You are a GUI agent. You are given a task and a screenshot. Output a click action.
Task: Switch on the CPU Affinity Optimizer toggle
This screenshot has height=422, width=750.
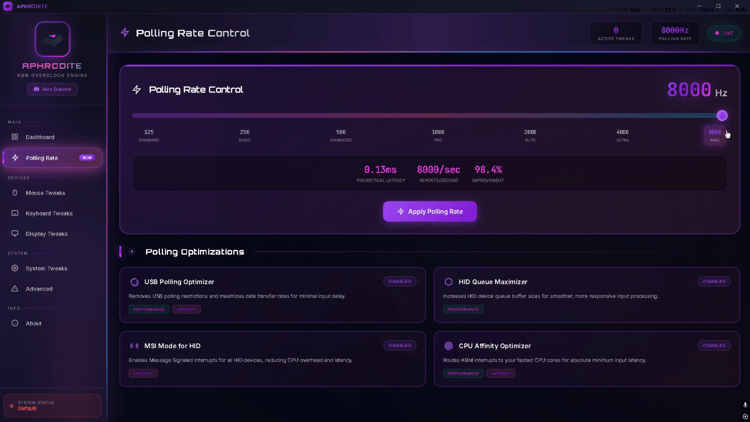point(714,345)
